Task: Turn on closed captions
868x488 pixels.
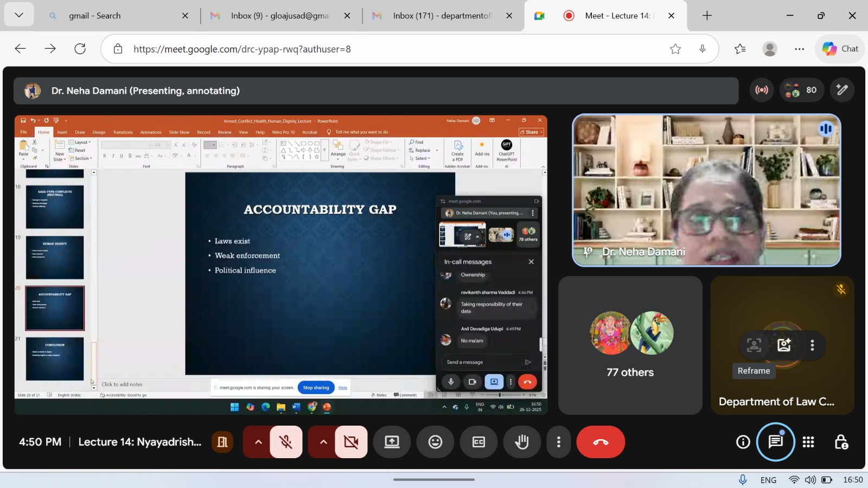Action: point(478,442)
